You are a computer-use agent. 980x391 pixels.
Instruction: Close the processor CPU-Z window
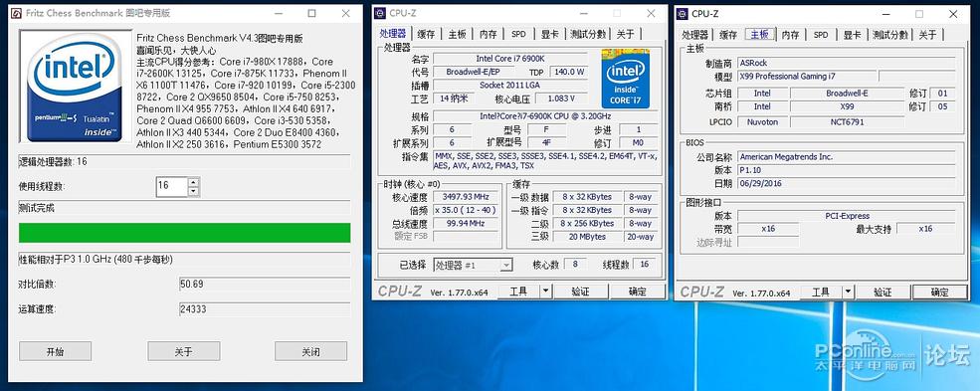[x=652, y=13]
